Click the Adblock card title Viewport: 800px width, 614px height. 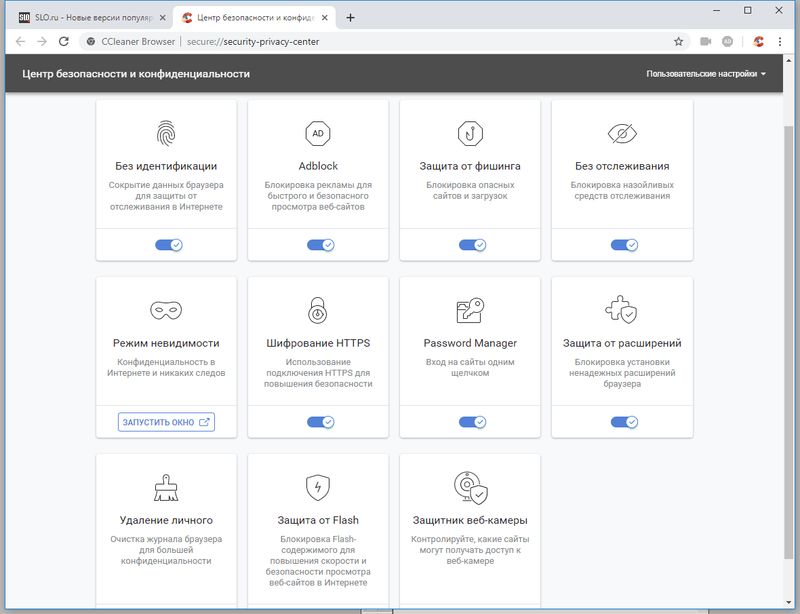click(318, 166)
